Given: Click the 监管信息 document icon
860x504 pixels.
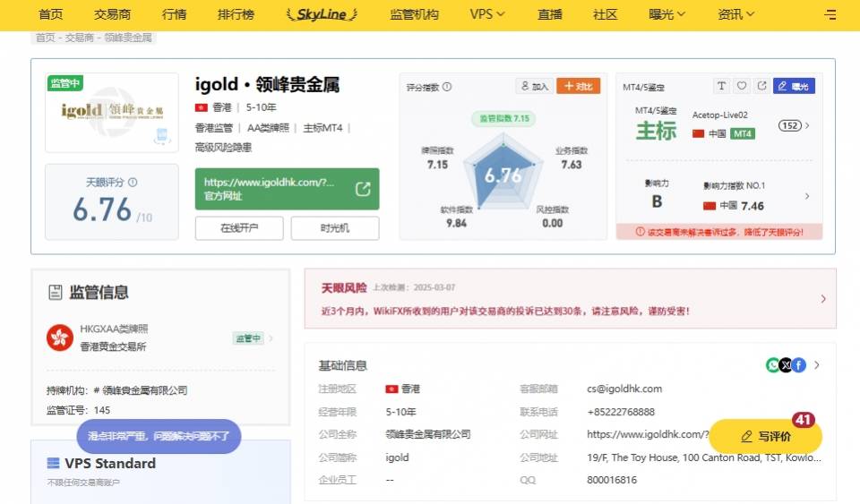Looking at the screenshot, I should [55, 292].
